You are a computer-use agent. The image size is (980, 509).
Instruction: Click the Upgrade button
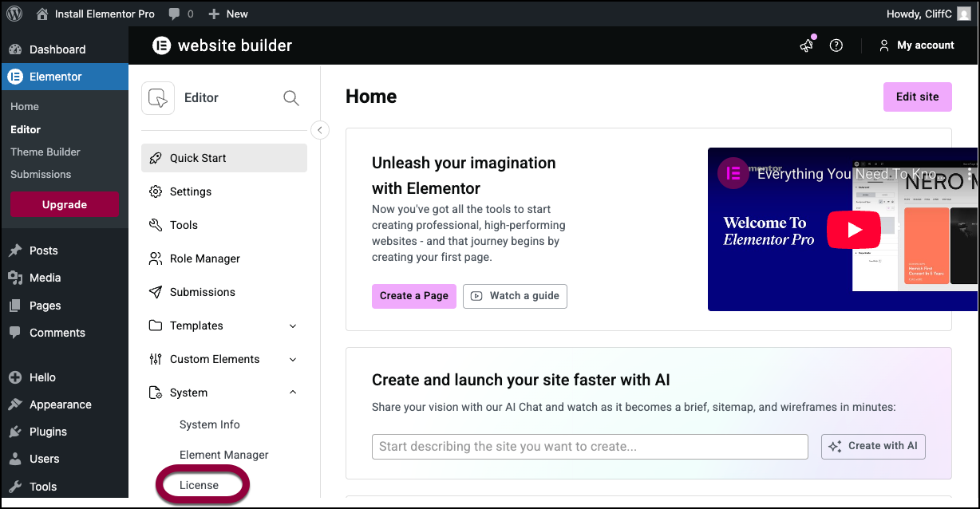[65, 204]
